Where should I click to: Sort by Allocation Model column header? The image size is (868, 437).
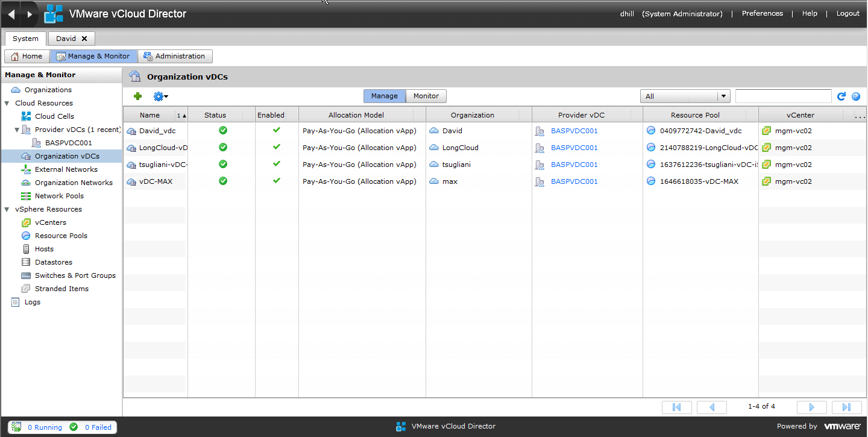[x=356, y=115]
